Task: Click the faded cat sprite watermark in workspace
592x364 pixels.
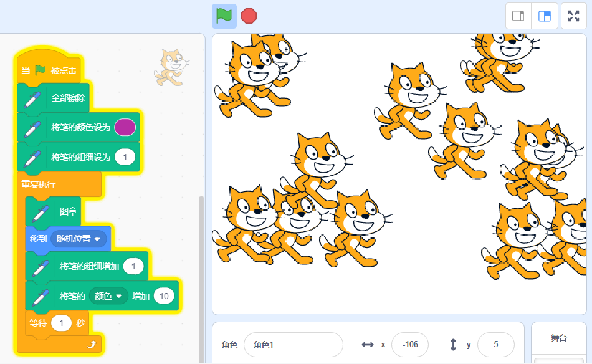Action: click(x=172, y=67)
